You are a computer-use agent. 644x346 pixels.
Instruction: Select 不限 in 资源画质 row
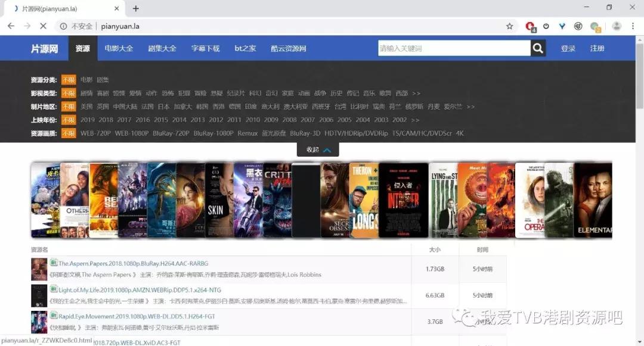pyautogui.click(x=69, y=133)
